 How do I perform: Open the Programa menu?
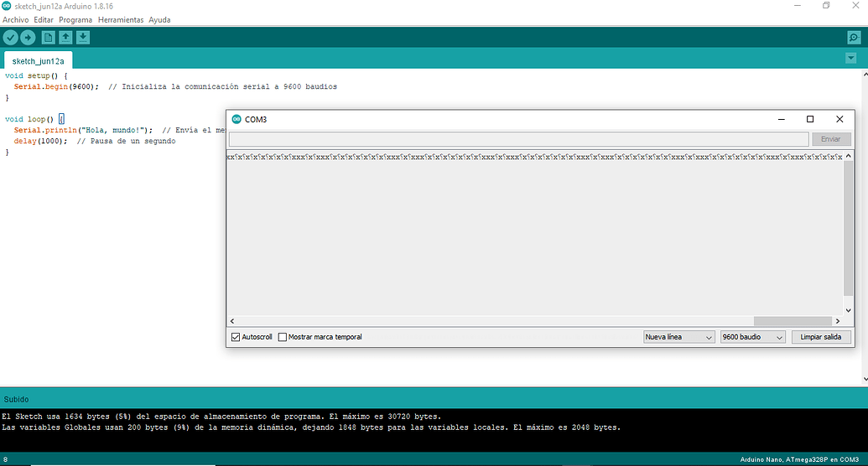pyautogui.click(x=75, y=20)
